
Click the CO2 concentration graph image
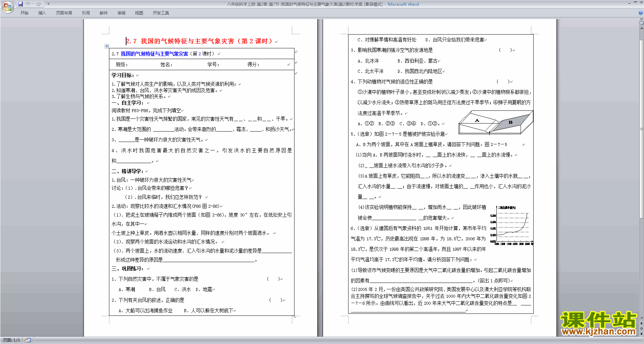pos(512,226)
